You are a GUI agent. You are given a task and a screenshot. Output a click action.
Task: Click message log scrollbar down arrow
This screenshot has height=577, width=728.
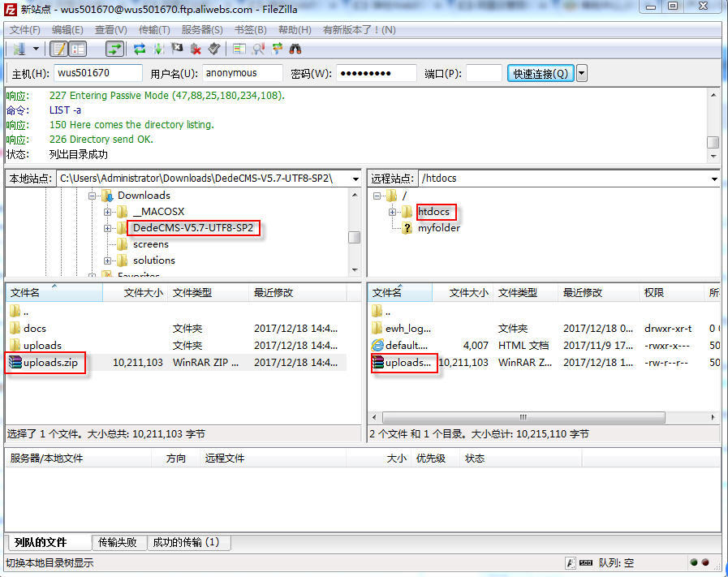[x=713, y=157]
